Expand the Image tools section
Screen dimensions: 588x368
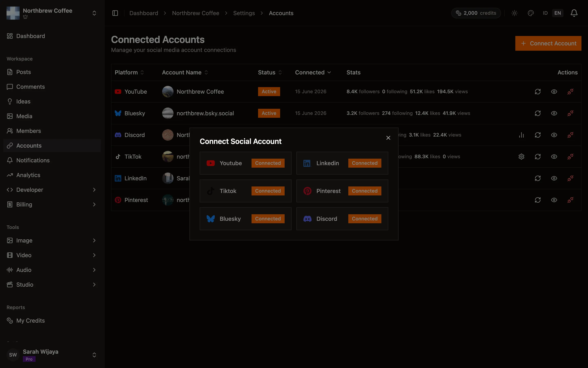(x=52, y=240)
